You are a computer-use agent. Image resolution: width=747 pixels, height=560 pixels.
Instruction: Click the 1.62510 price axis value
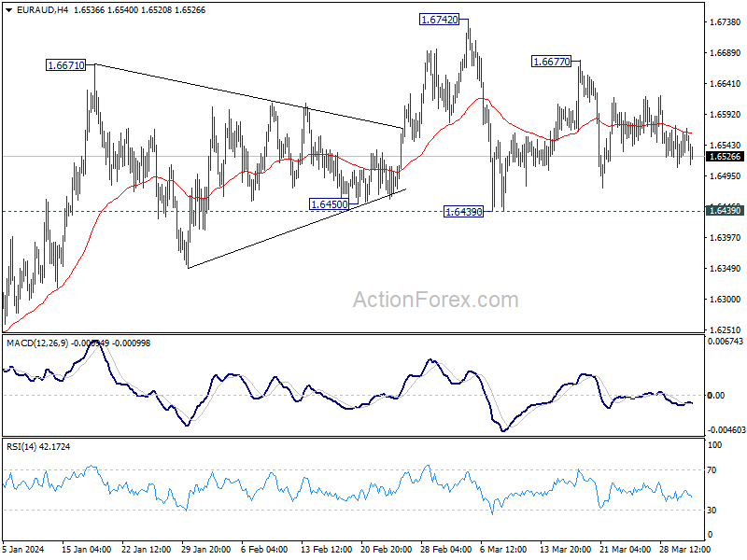tap(726, 329)
